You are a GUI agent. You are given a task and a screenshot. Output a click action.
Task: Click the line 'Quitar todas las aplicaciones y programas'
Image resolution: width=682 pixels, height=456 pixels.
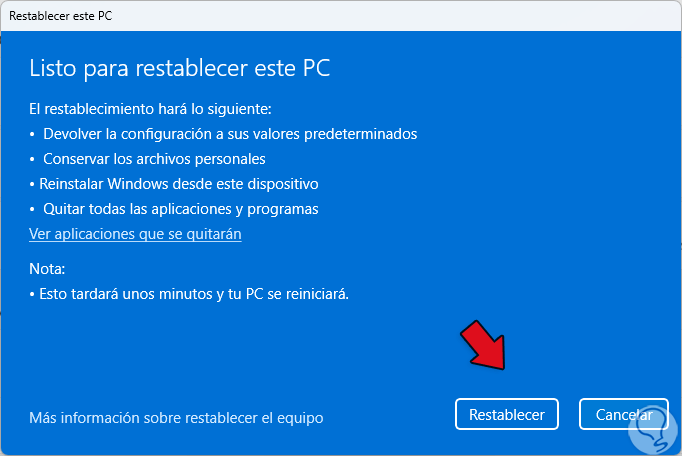coord(180,209)
